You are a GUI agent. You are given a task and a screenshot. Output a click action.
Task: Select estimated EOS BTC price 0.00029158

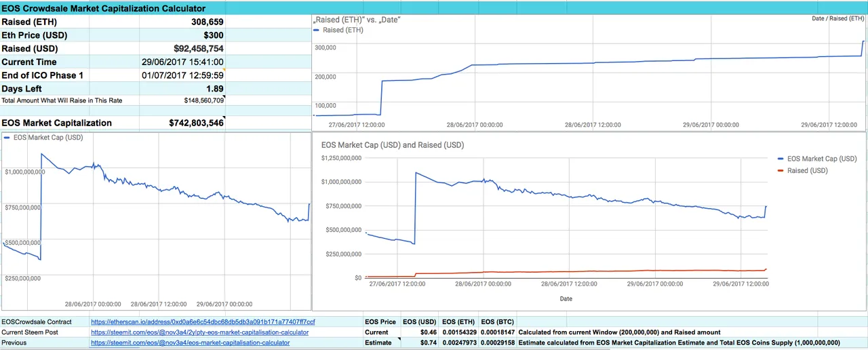(x=496, y=343)
